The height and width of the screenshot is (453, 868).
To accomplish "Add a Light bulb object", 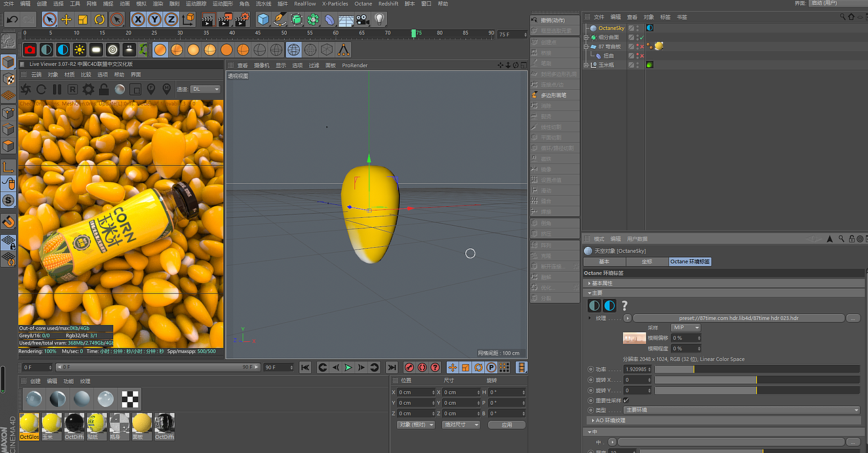I will [379, 19].
